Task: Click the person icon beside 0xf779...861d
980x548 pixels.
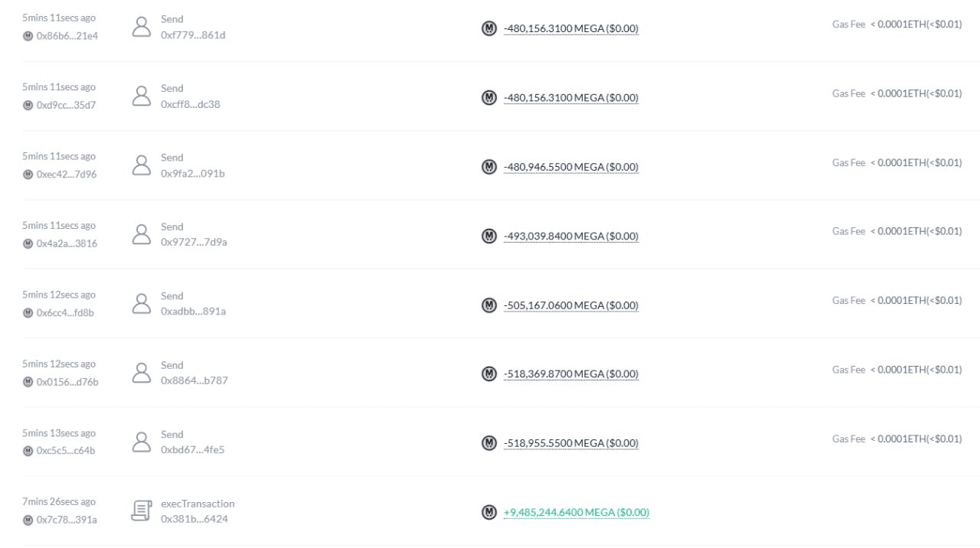Action: pyautogui.click(x=142, y=28)
